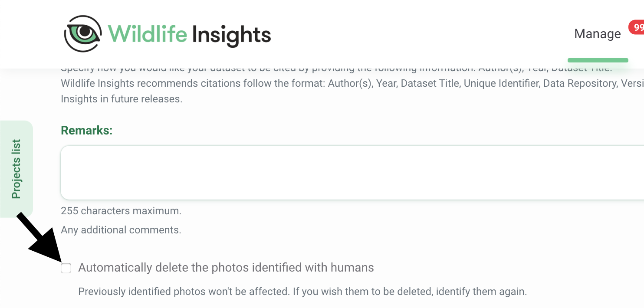Click the "Remarks:" field label
Viewport: 644px width, 308px height.
coord(87,130)
